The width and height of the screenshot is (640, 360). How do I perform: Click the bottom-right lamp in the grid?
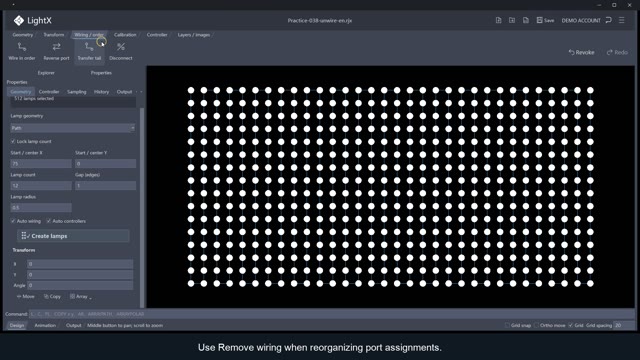pyautogui.click(x=590, y=283)
